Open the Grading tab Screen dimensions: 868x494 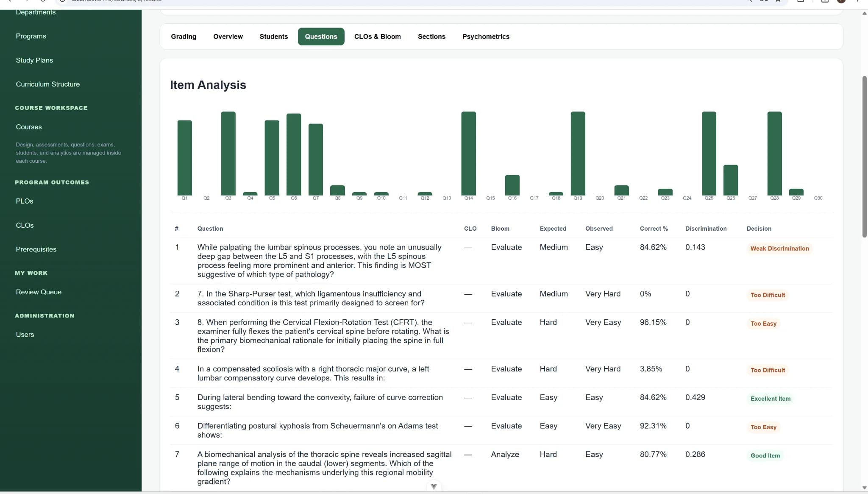(x=183, y=36)
